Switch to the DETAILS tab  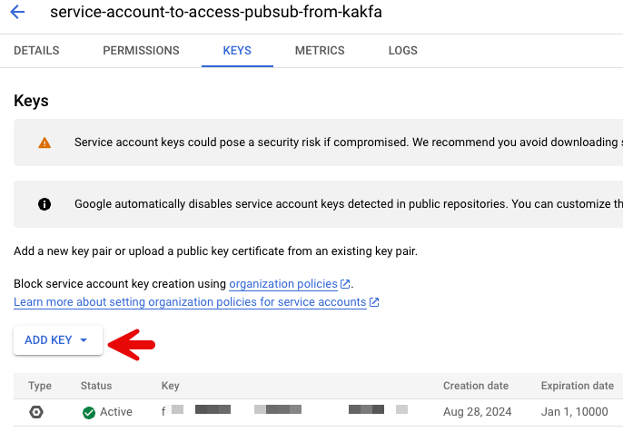pos(37,51)
